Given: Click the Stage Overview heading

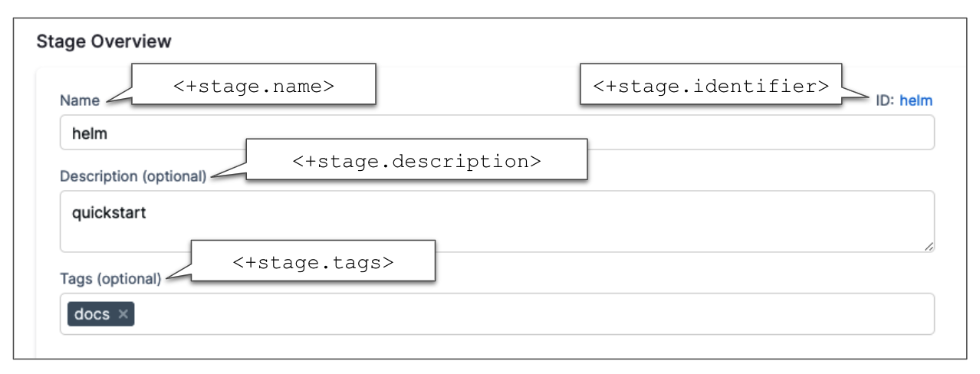Looking at the screenshot, I should [x=104, y=41].
